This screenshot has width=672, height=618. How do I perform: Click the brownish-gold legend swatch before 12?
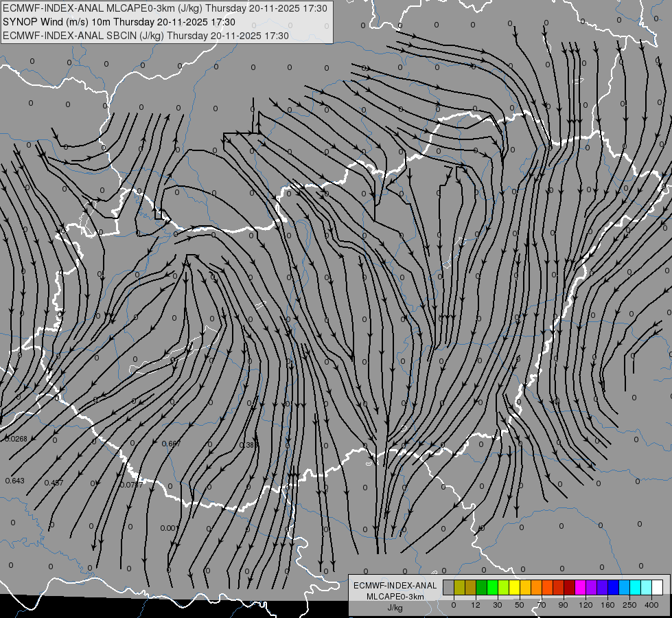click(471, 587)
